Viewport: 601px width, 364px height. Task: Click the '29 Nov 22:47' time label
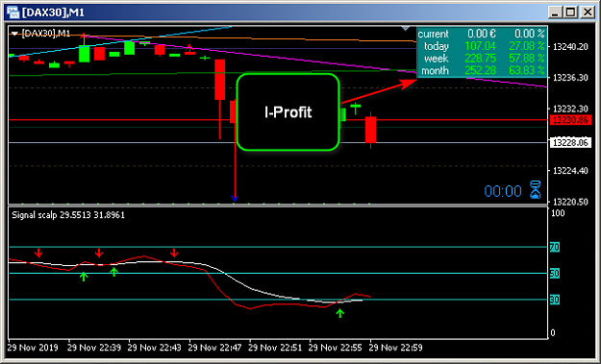pos(215,348)
